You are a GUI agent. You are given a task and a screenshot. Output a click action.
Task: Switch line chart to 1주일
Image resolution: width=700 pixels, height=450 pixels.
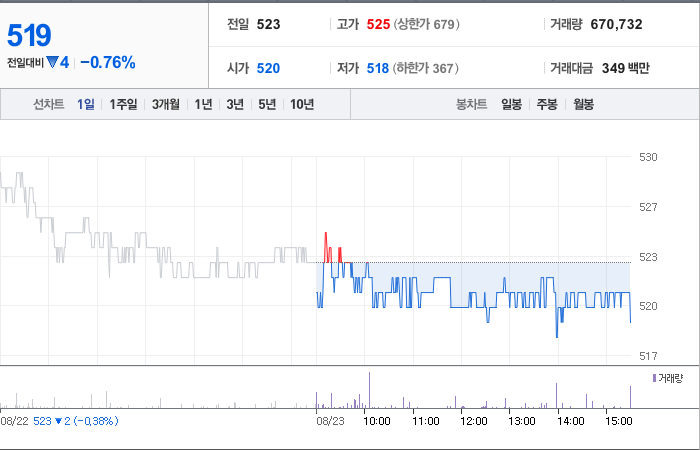click(123, 104)
